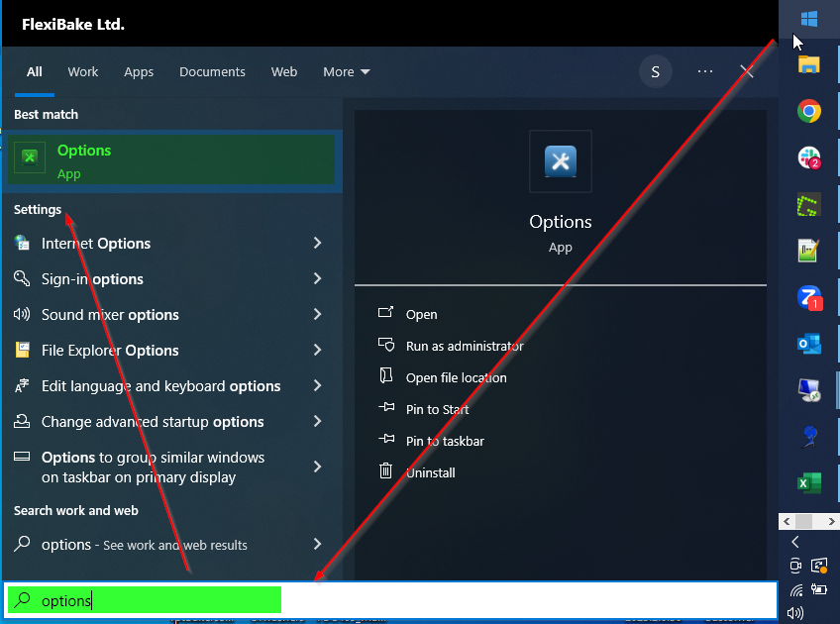Expand Sign-in options chevron arrow

pyautogui.click(x=317, y=278)
